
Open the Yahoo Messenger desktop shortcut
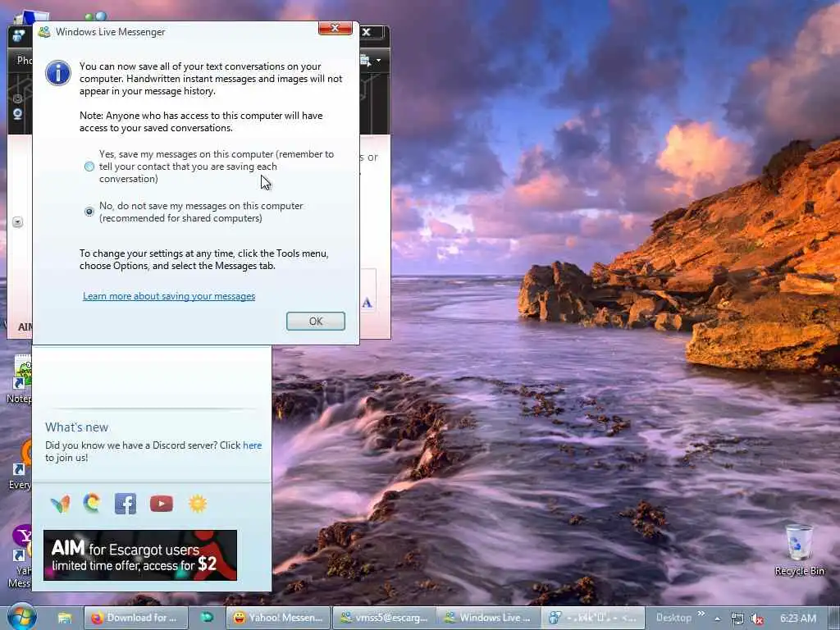21,556
